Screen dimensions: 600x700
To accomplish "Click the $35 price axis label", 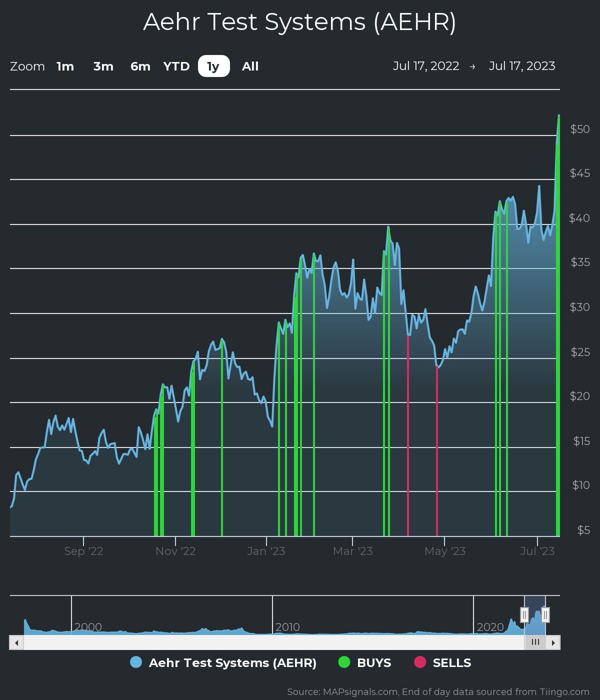I will (x=580, y=262).
